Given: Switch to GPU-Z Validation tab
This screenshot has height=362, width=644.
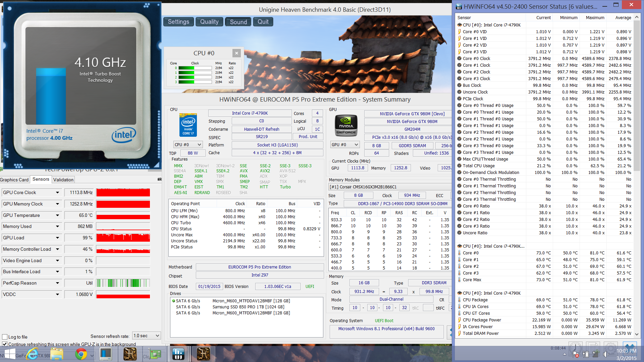Looking at the screenshot, I should (x=63, y=180).
